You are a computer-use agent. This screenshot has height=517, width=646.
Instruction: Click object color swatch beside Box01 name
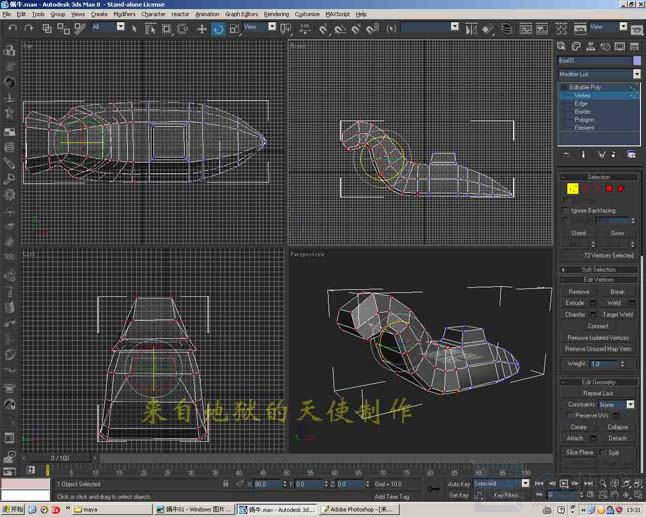tap(637, 61)
